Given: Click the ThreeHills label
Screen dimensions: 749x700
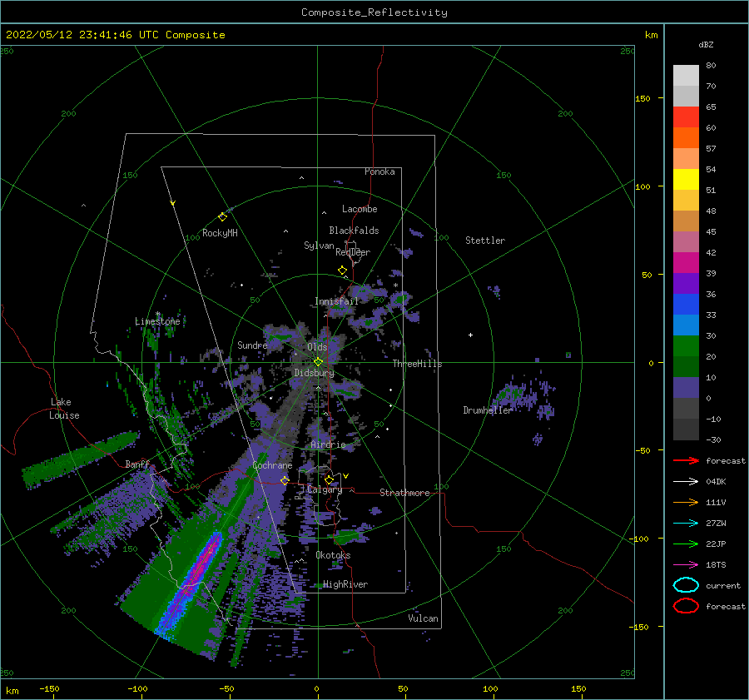Looking at the screenshot, I should point(418,364).
